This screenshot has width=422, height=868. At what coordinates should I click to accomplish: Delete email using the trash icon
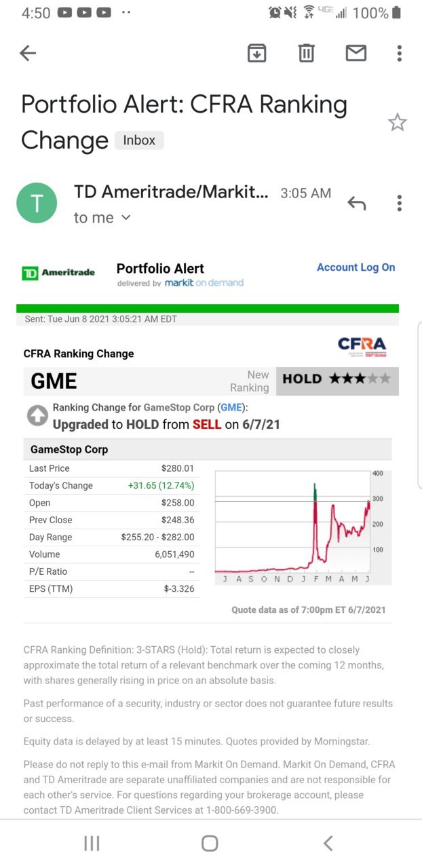pyautogui.click(x=307, y=53)
